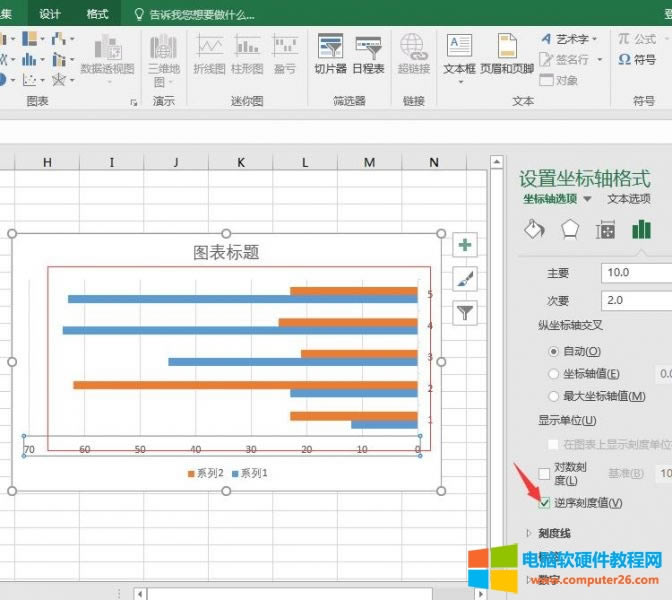This screenshot has width=672, height=600.
Task: Expand the Tick Marks (刻度线) section
Action: tap(530, 533)
